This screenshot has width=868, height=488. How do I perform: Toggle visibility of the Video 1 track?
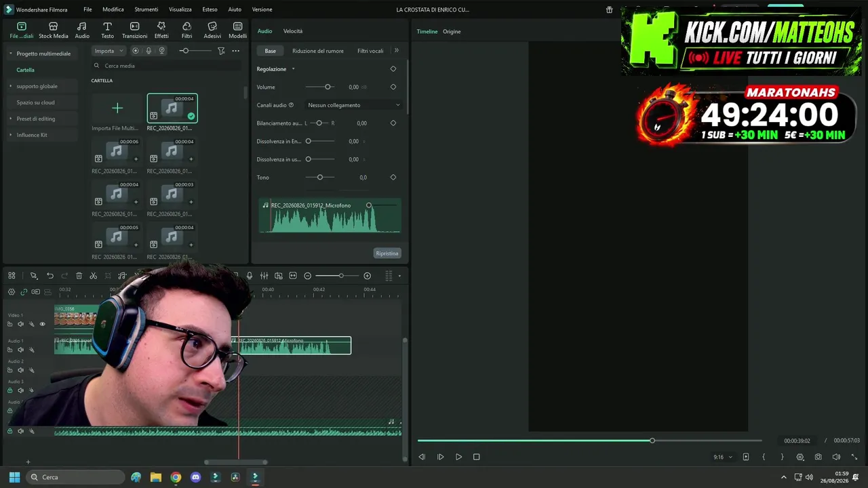click(42, 324)
